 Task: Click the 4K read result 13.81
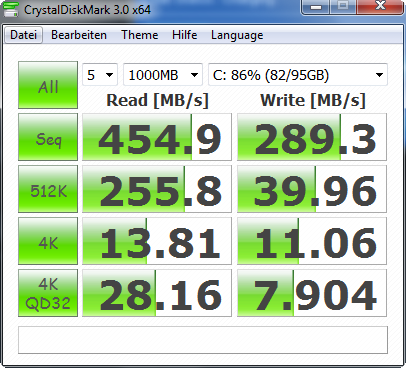pyautogui.click(x=157, y=241)
